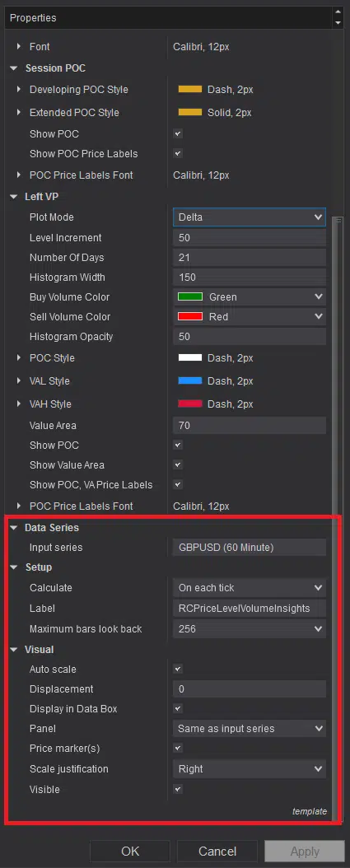Open Buy Volume Color dropdown showing Green

click(250, 297)
